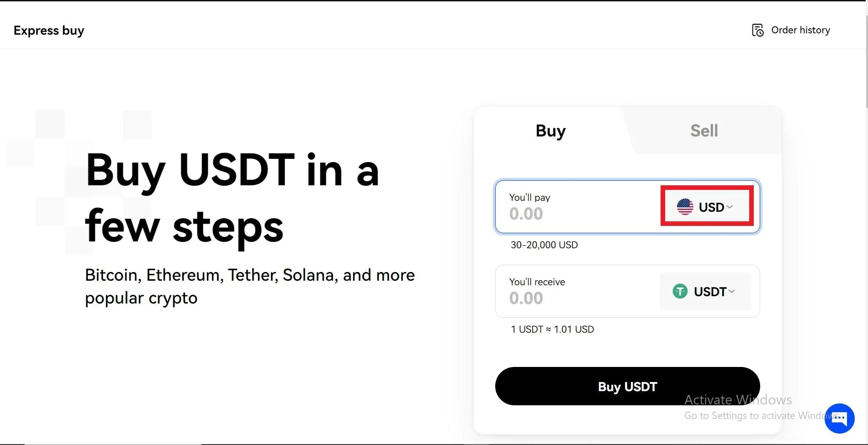Open the USDT crypto selector
This screenshot has height=445, width=868.
point(705,291)
